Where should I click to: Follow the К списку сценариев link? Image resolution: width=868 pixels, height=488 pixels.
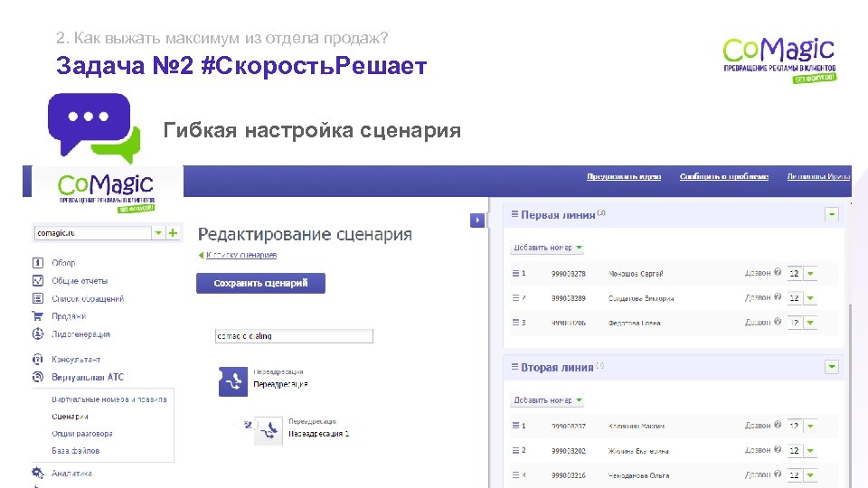click(x=241, y=255)
